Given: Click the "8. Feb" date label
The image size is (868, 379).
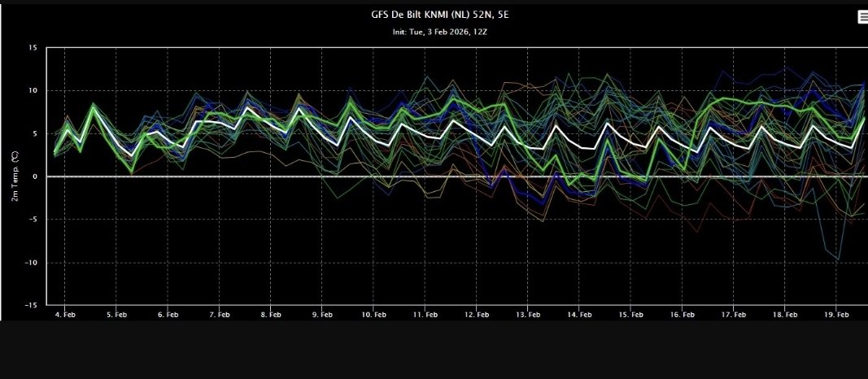Looking at the screenshot, I should tap(271, 315).
